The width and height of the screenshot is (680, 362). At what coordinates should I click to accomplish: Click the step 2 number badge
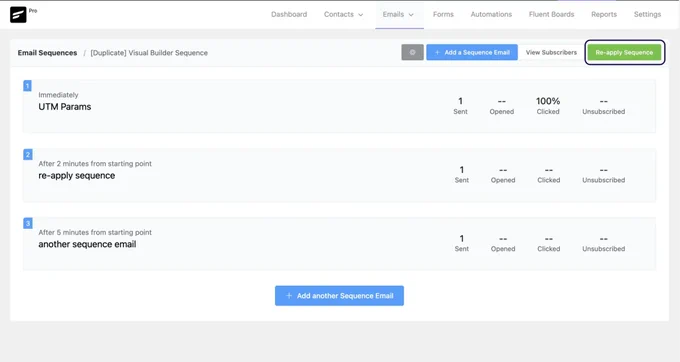(27, 154)
